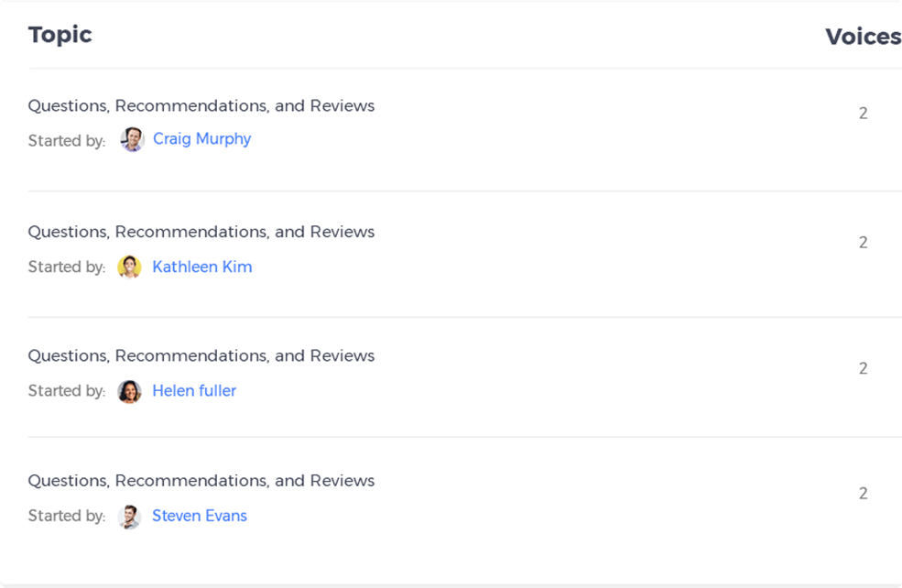Click Craig Murphy's avatar picture
This screenshot has height=588, width=902.
[x=133, y=139]
